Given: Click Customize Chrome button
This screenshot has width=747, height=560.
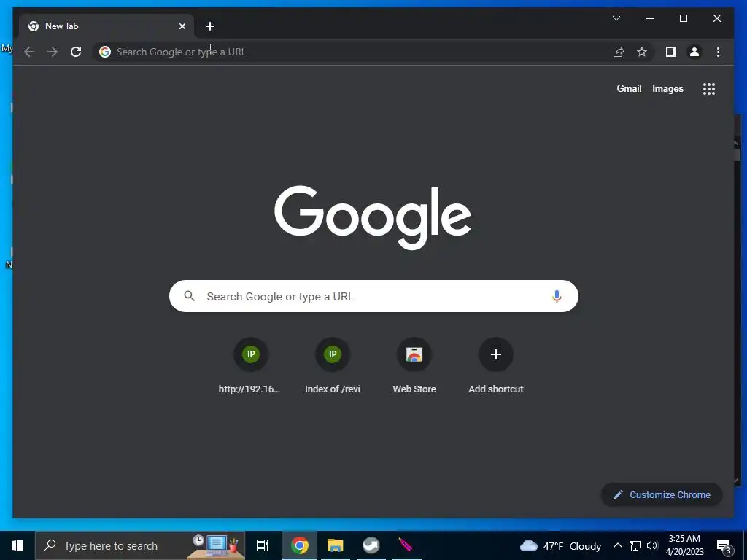Looking at the screenshot, I should 662,495.
